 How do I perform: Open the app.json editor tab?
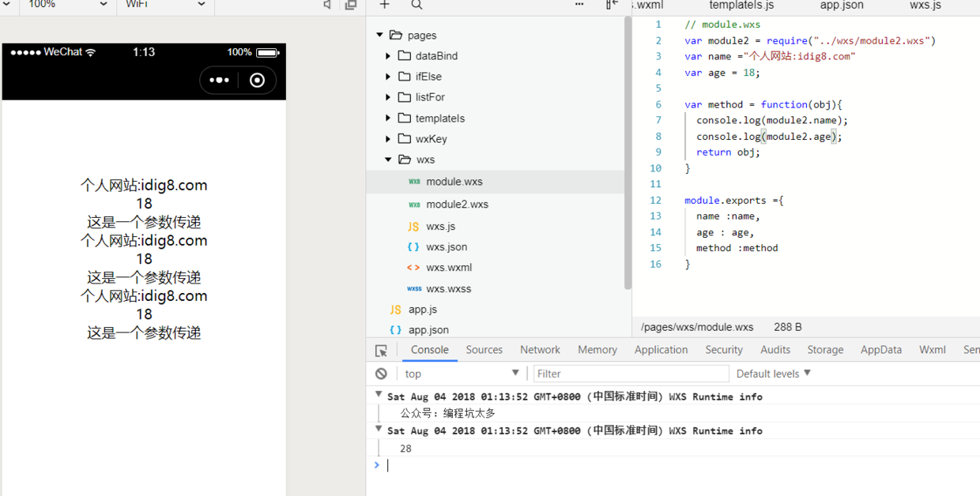pos(842,5)
